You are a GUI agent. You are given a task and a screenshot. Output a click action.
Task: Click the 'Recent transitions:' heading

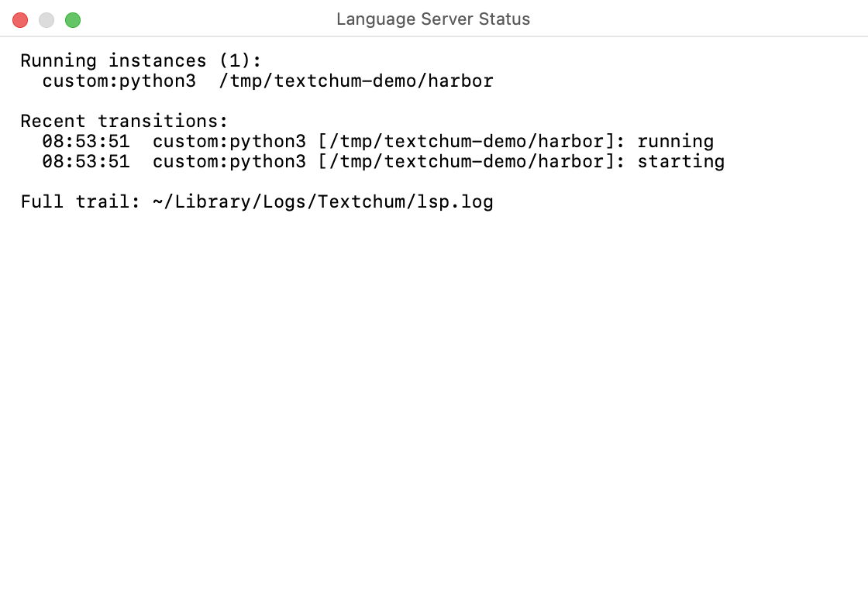(124, 121)
